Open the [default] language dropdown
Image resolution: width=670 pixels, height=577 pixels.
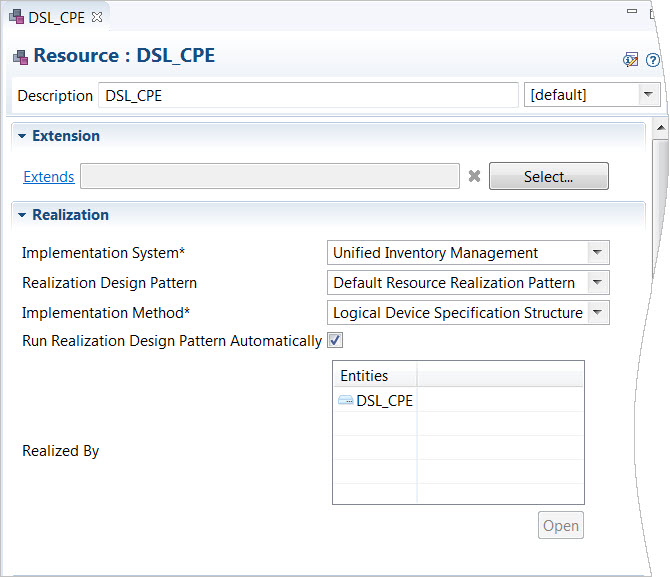[x=592, y=95]
